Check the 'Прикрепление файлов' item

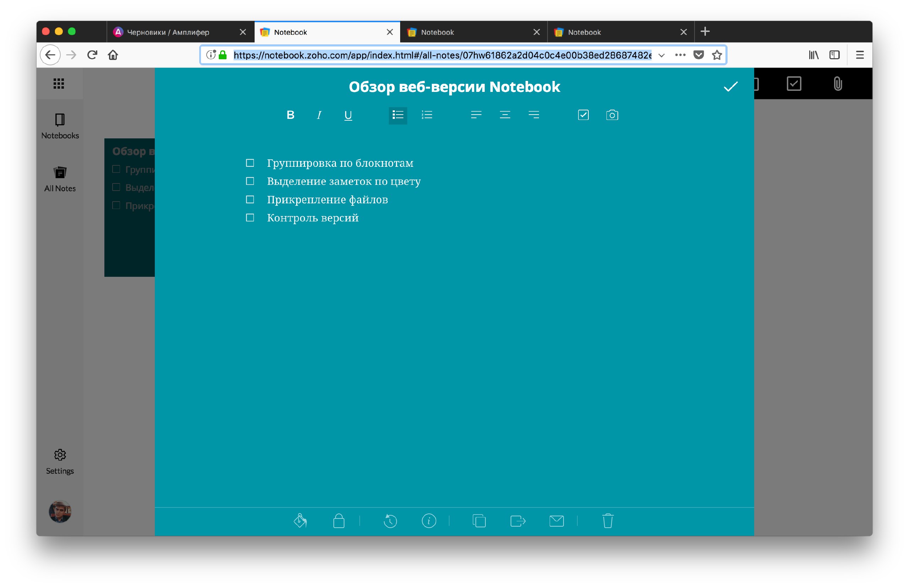click(x=250, y=199)
